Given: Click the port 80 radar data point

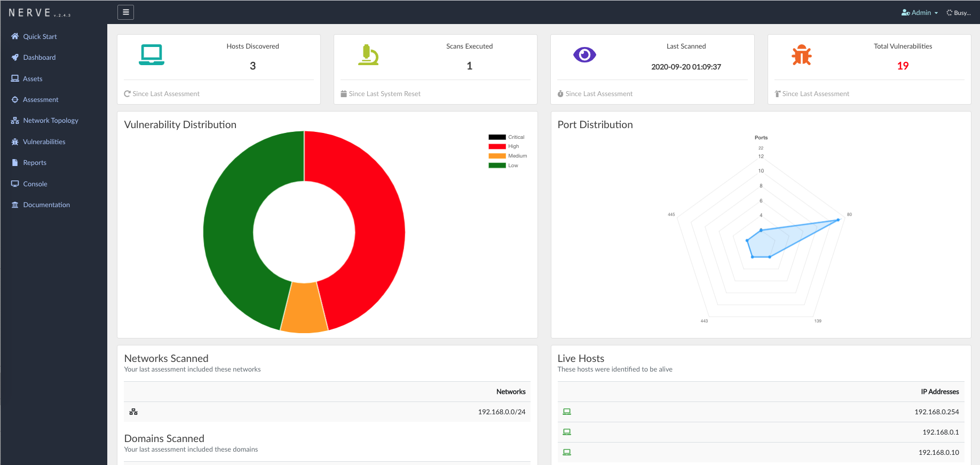Looking at the screenshot, I should 838,220.
